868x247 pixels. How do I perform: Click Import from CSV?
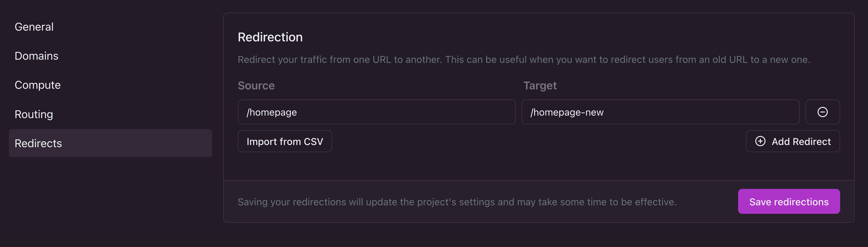[x=285, y=141]
